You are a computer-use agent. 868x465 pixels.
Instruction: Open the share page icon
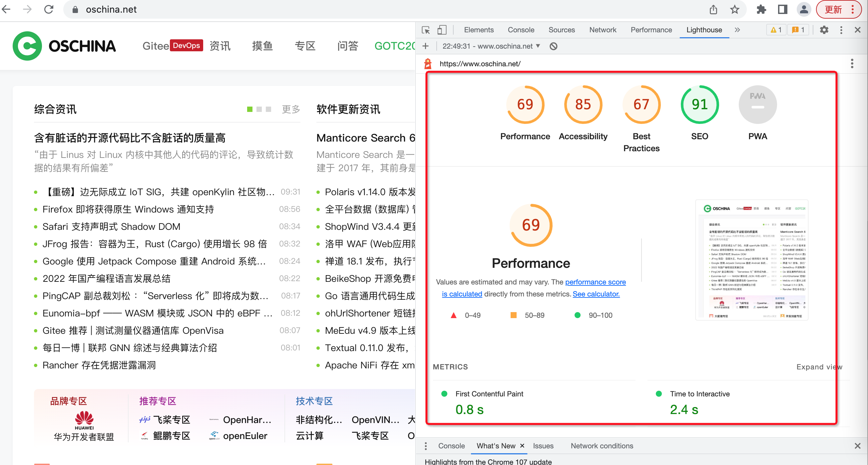(x=713, y=9)
